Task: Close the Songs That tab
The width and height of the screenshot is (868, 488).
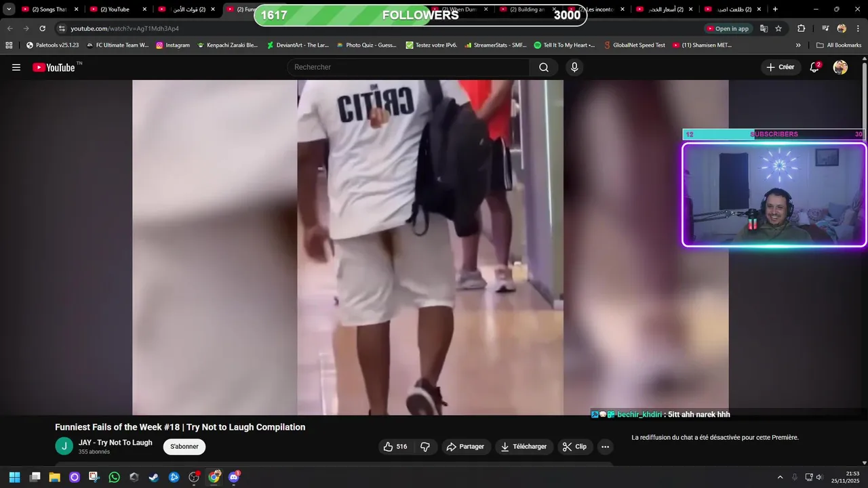Action: [76, 9]
